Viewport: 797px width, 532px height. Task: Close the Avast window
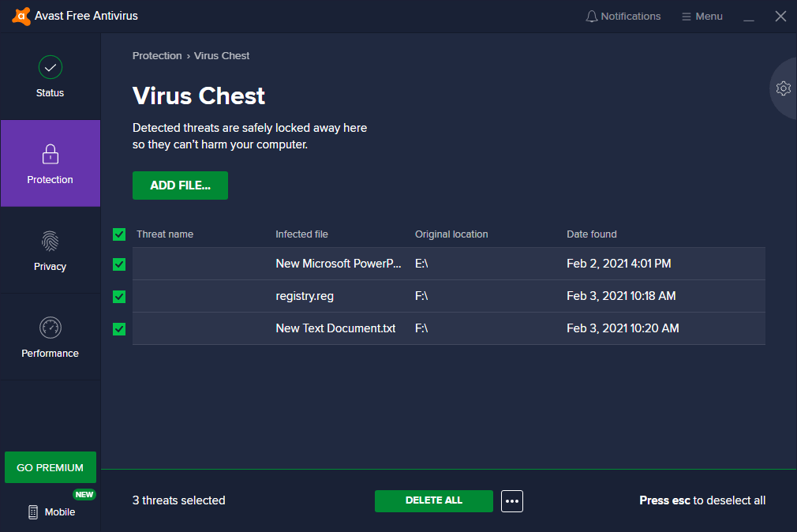pos(780,17)
